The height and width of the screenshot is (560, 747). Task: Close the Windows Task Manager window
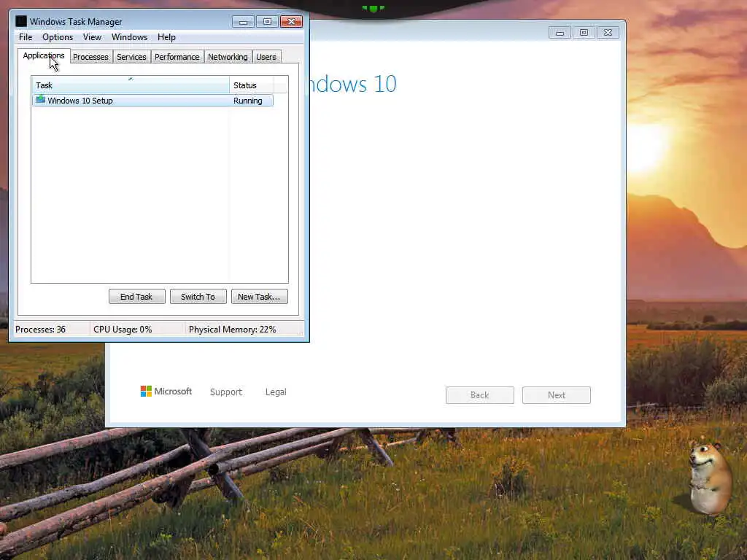pos(291,22)
